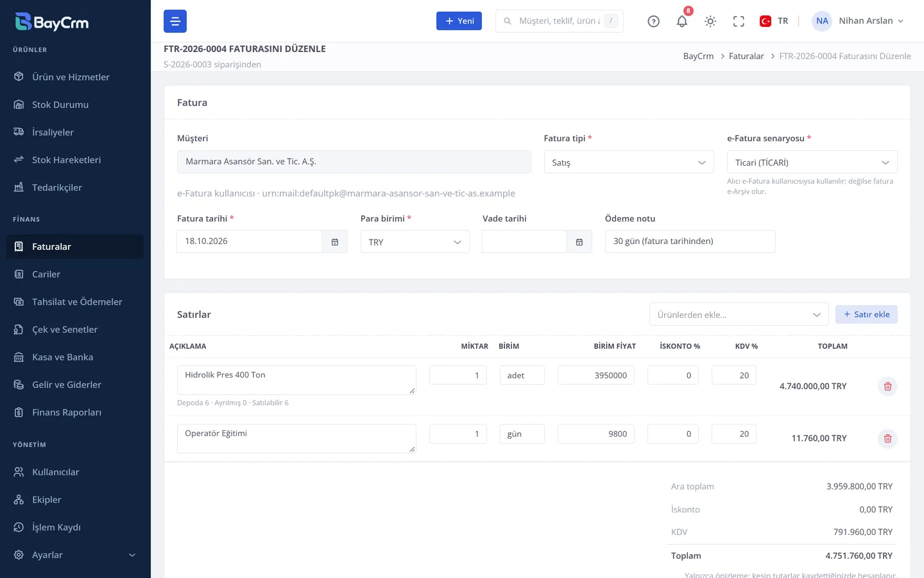924x578 pixels.
Task: Open the Fatura tipi dropdown
Action: tap(629, 162)
